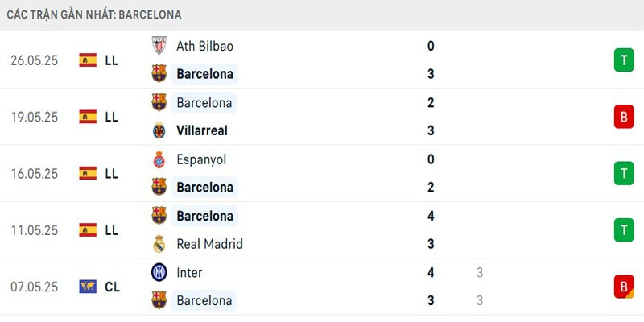644x322 pixels.
Task: Click the 'Các trận gần nhất: Barcelona' header
Action: coord(95,14)
